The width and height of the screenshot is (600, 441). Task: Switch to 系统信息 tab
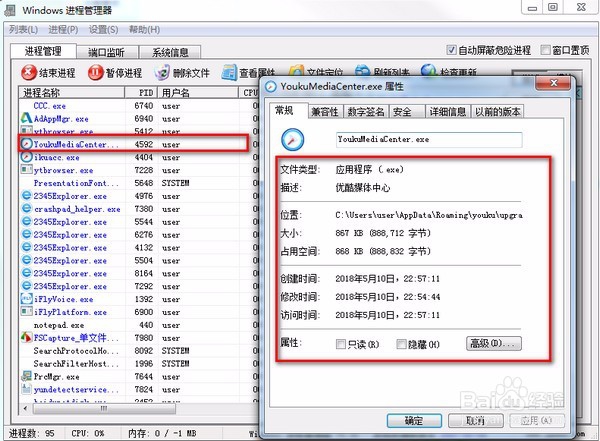point(170,52)
